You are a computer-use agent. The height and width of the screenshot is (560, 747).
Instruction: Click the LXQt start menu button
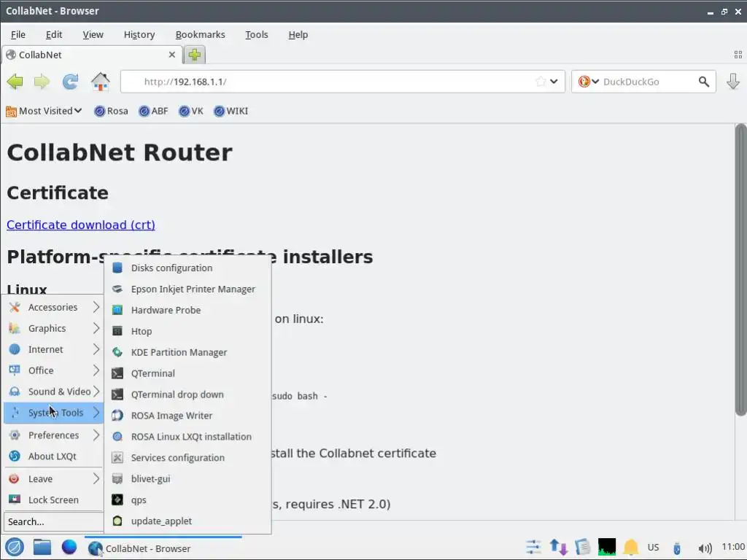(x=15, y=547)
